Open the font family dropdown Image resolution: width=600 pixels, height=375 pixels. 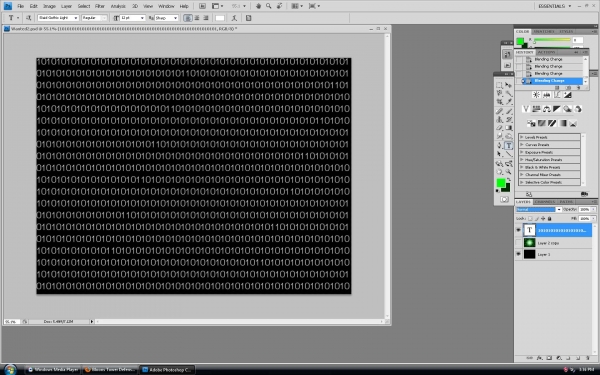click(76, 18)
